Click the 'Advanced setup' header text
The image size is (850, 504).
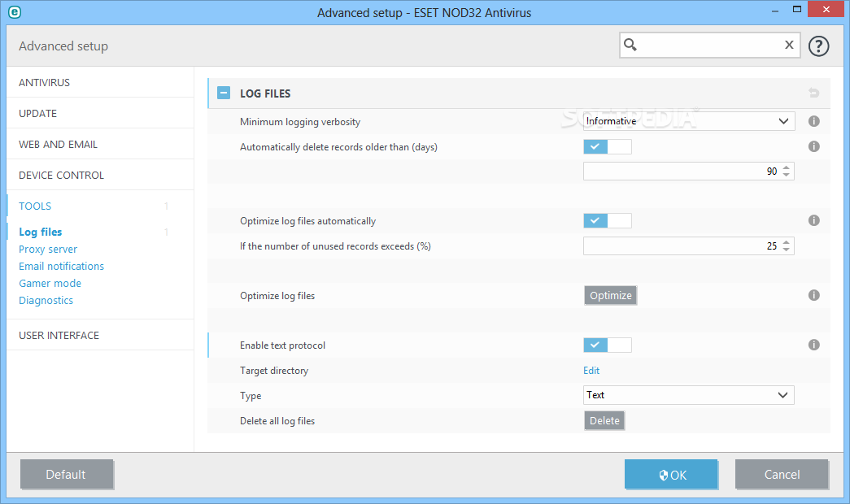[x=63, y=46]
